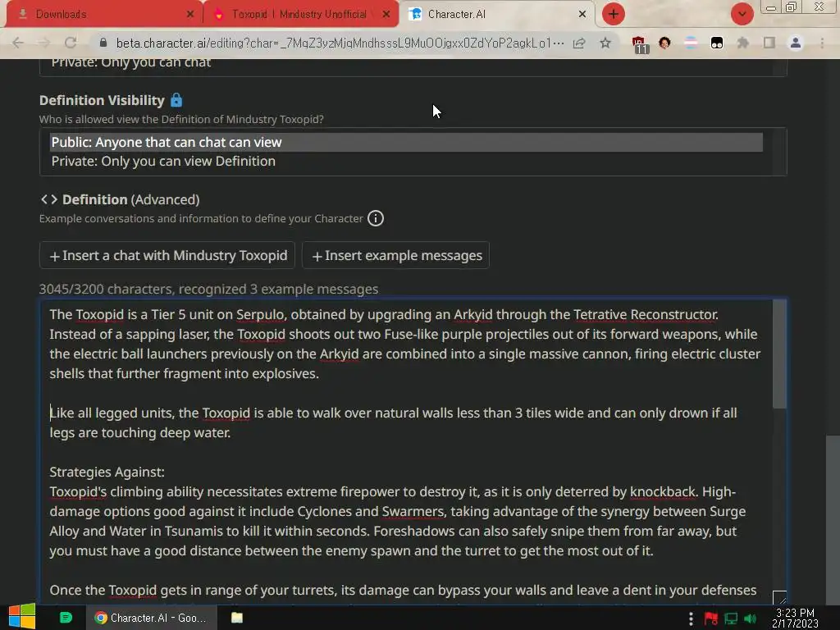Open the volume speaker tray icon
Image resolution: width=840 pixels, height=630 pixels.
[x=750, y=619]
